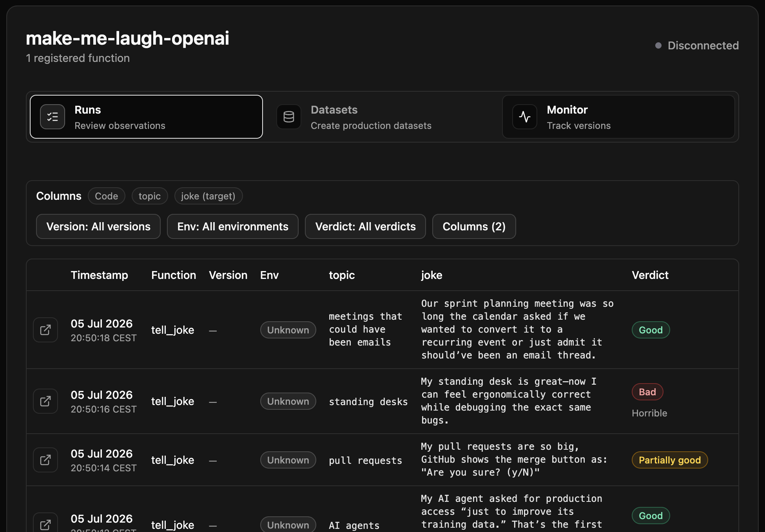Click the topic column header
Screen dimensions: 765x532
pyautogui.click(x=342, y=275)
